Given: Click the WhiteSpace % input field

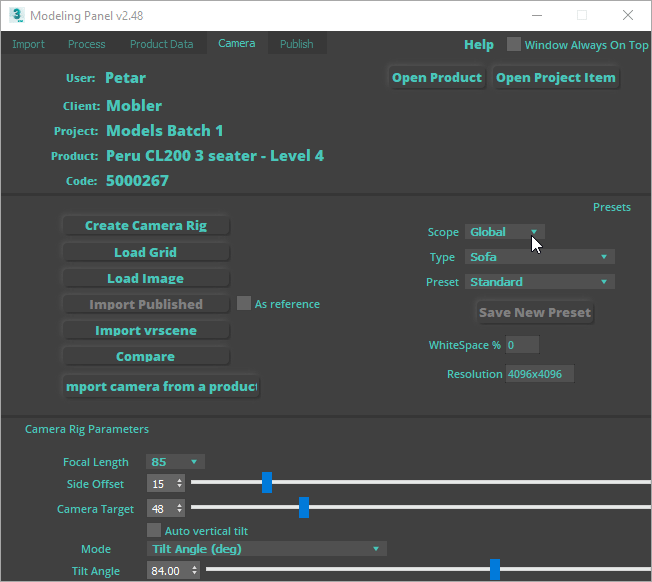Looking at the screenshot, I should pos(522,345).
